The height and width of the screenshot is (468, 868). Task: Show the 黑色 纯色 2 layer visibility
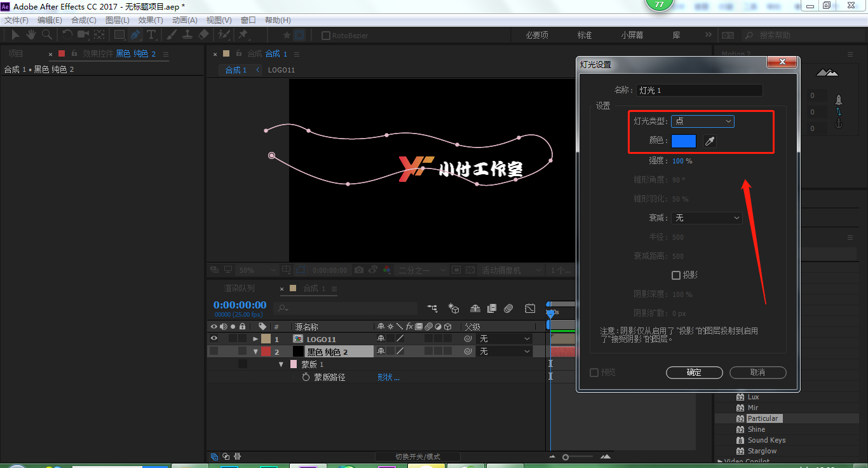[214, 351]
